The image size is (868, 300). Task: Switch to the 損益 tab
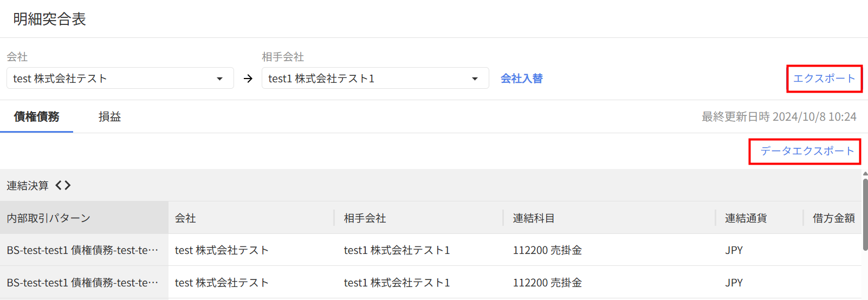(109, 116)
